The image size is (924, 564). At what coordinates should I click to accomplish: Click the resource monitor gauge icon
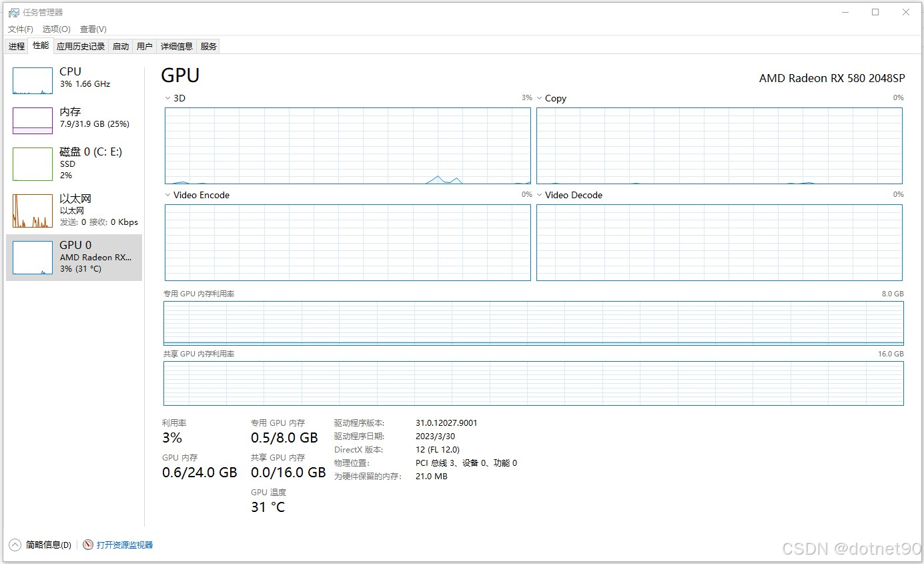pyautogui.click(x=88, y=545)
